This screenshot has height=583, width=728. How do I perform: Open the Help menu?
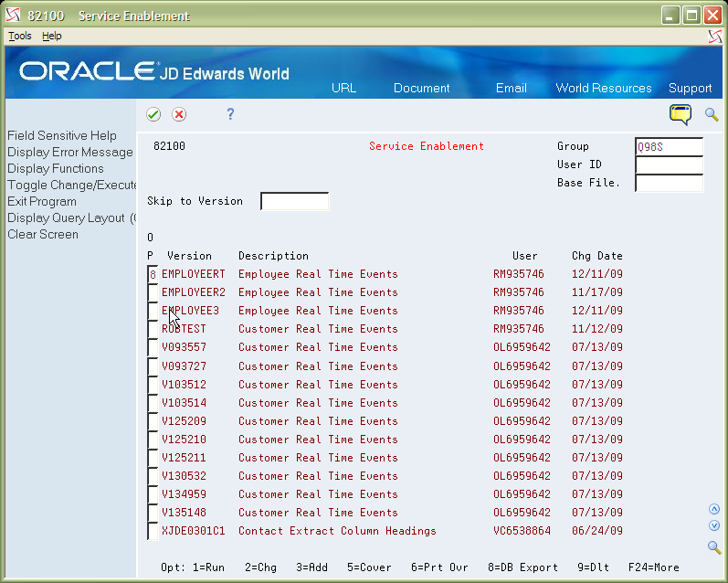[51, 36]
